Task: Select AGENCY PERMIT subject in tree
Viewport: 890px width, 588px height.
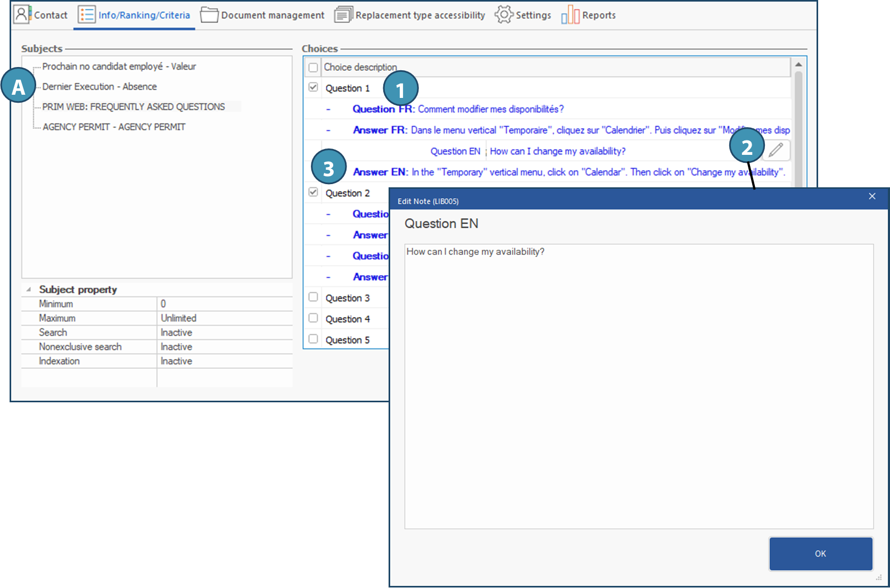Action: tap(114, 127)
